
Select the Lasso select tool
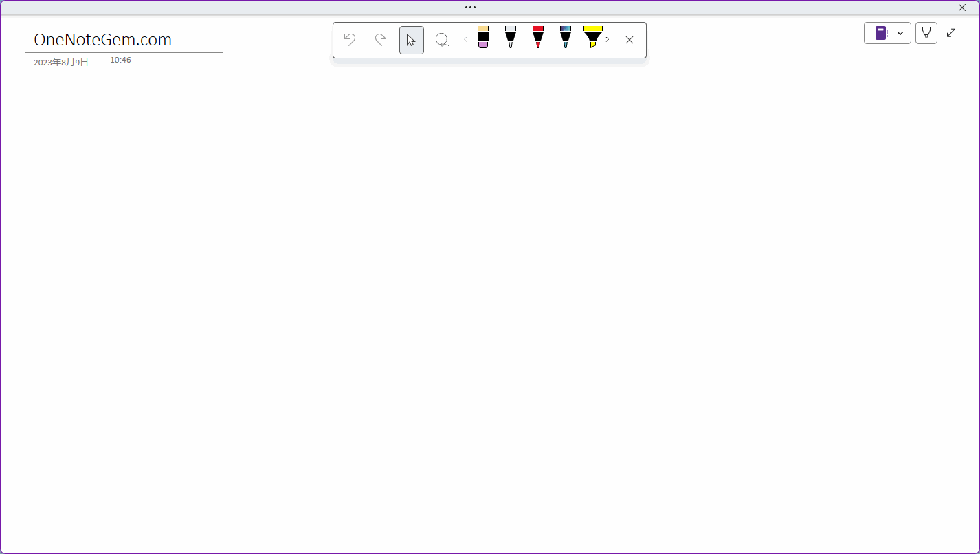pos(442,40)
